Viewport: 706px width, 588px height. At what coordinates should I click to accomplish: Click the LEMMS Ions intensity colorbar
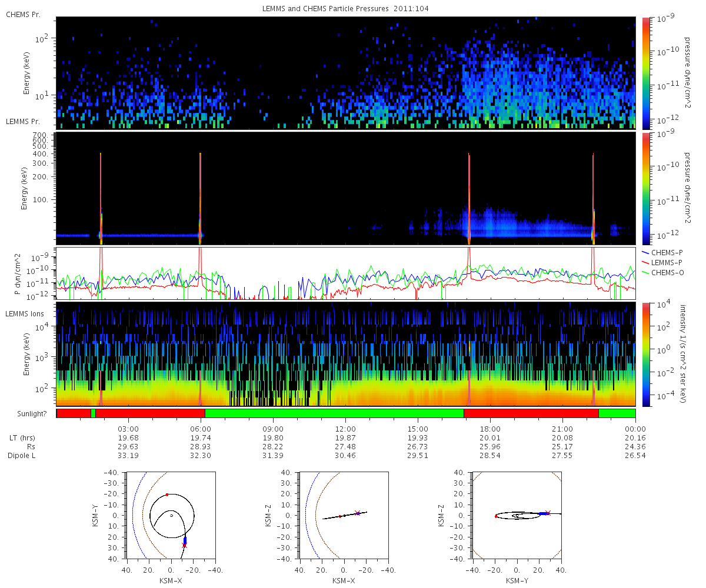pos(645,354)
